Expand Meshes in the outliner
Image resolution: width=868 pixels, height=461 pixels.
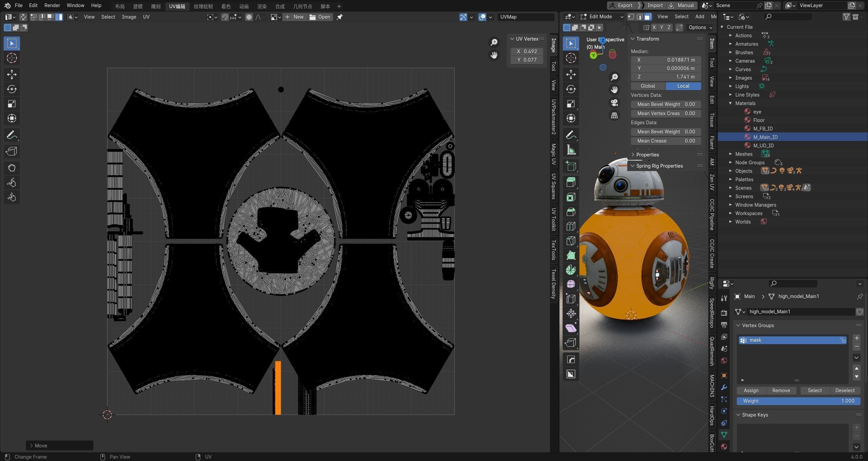[730, 154]
